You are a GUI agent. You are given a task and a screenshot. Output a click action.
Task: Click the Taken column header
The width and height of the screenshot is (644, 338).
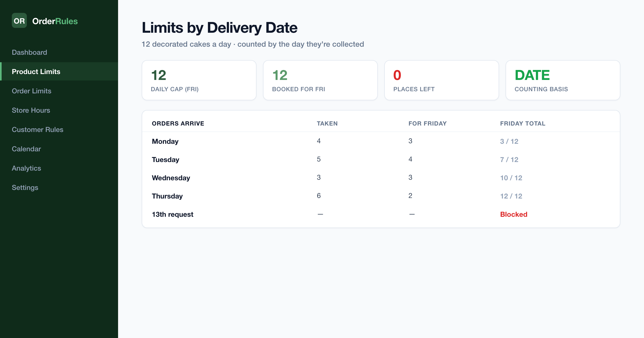[327, 123]
